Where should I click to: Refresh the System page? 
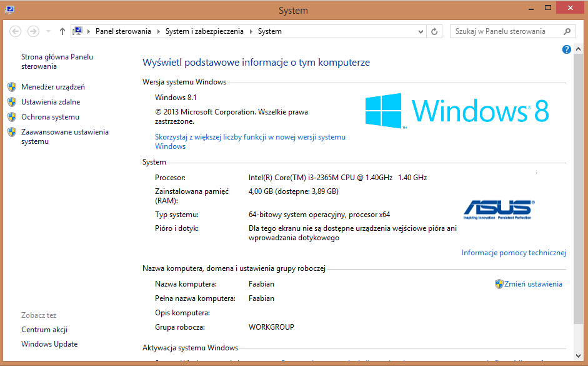click(434, 31)
